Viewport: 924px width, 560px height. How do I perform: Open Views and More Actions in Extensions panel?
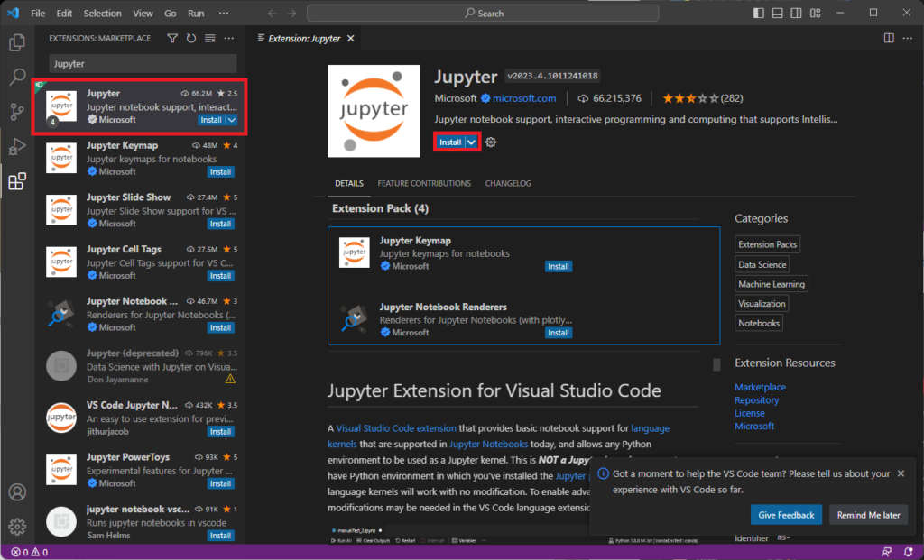[x=228, y=38]
